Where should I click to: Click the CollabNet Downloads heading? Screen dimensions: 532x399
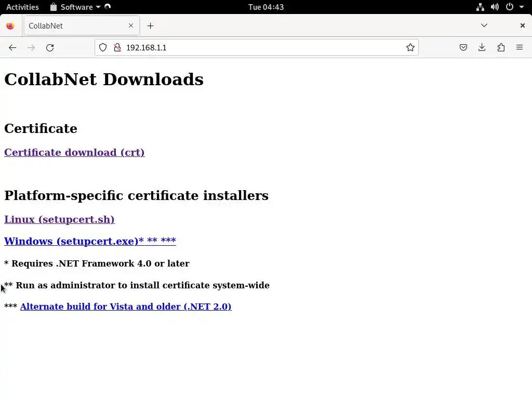tap(104, 79)
